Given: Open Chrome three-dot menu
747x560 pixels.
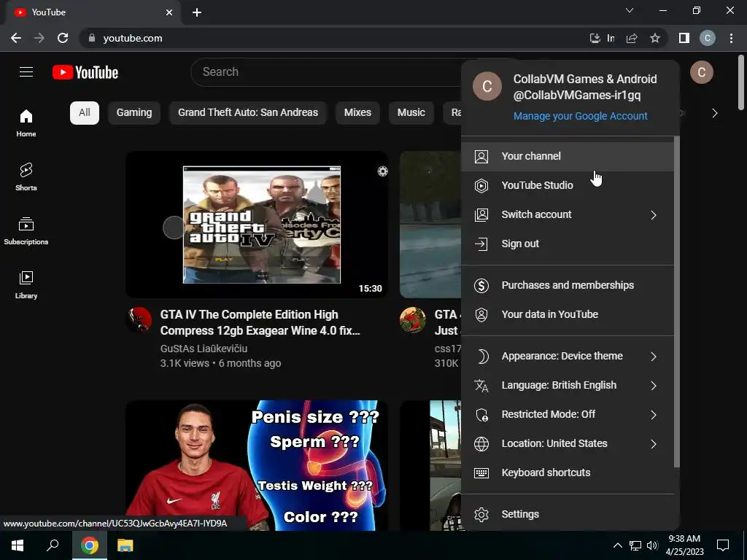Looking at the screenshot, I should pos(731,38).
